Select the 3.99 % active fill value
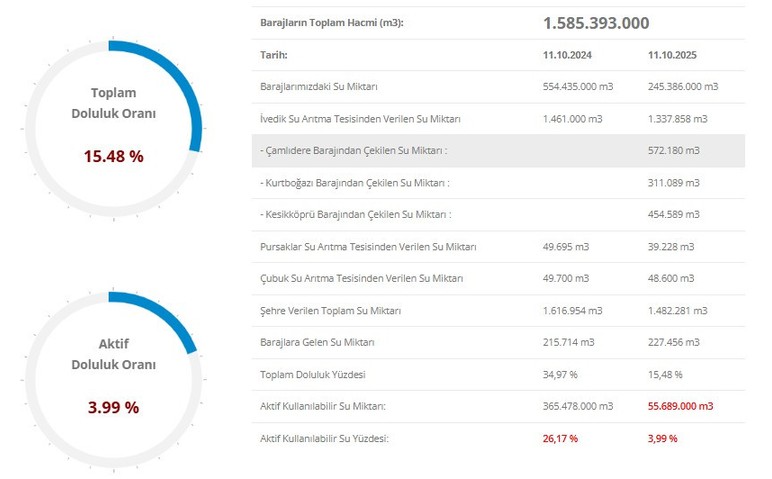 point(113,407)
